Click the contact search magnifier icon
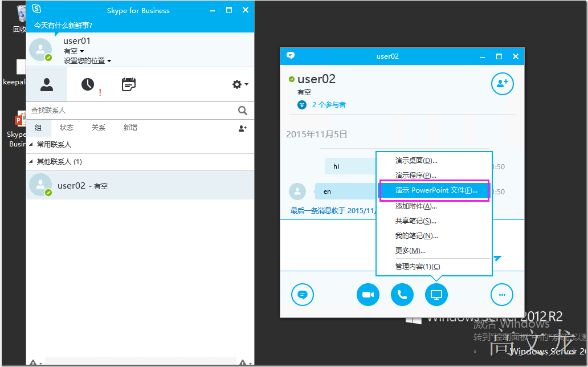 click(243, 111)
